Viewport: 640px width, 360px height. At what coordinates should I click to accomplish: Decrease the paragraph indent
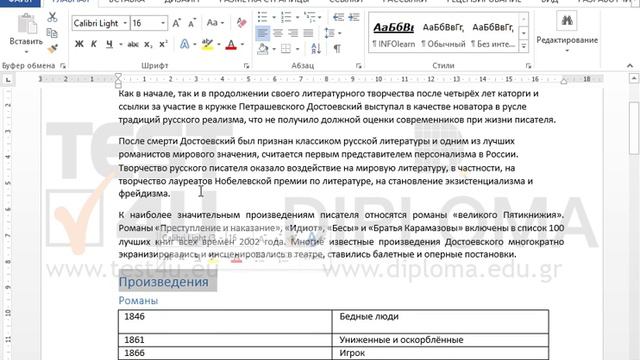[338, 17]
